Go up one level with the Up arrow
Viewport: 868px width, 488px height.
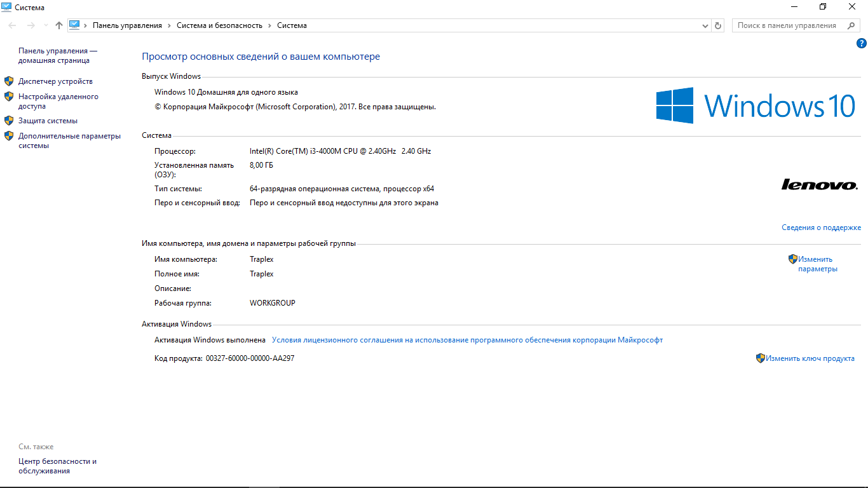(x=59, y=25)
